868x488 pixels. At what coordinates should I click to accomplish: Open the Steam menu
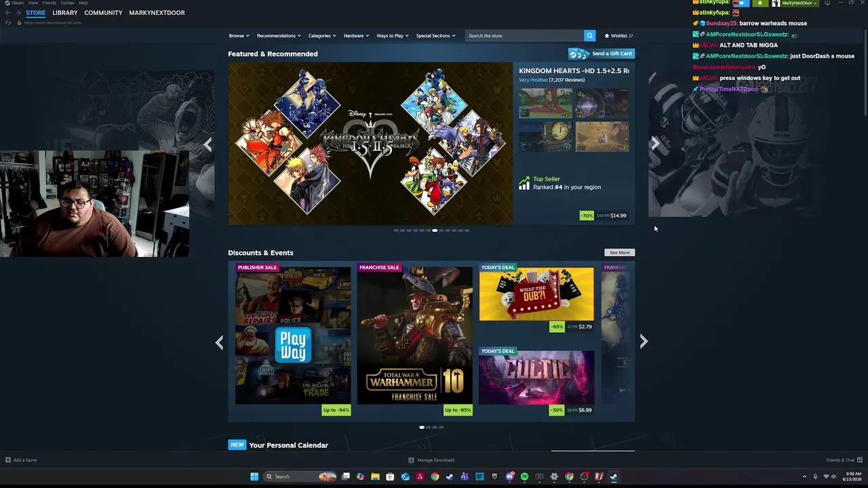tap(18, 3)
